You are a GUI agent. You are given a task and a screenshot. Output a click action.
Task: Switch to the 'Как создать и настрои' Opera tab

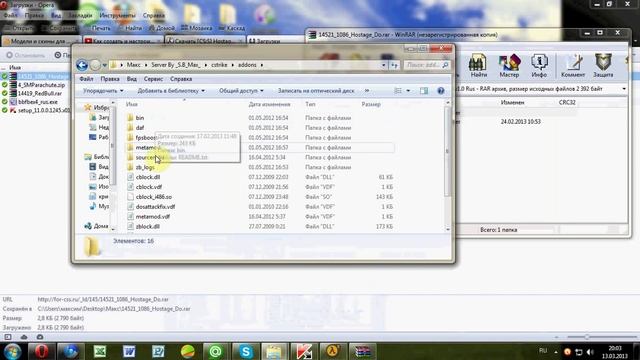pyautogui.click(x=123, y=41)
